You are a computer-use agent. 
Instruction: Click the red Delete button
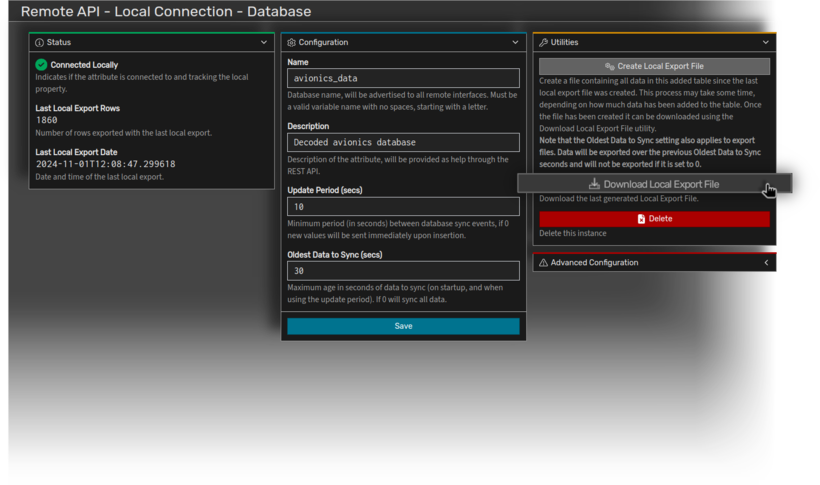click(654, 219)
